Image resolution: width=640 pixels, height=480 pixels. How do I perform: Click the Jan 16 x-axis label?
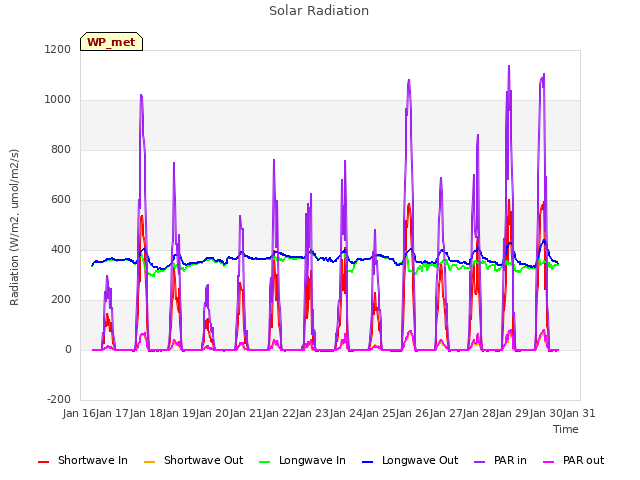(79, 413)
